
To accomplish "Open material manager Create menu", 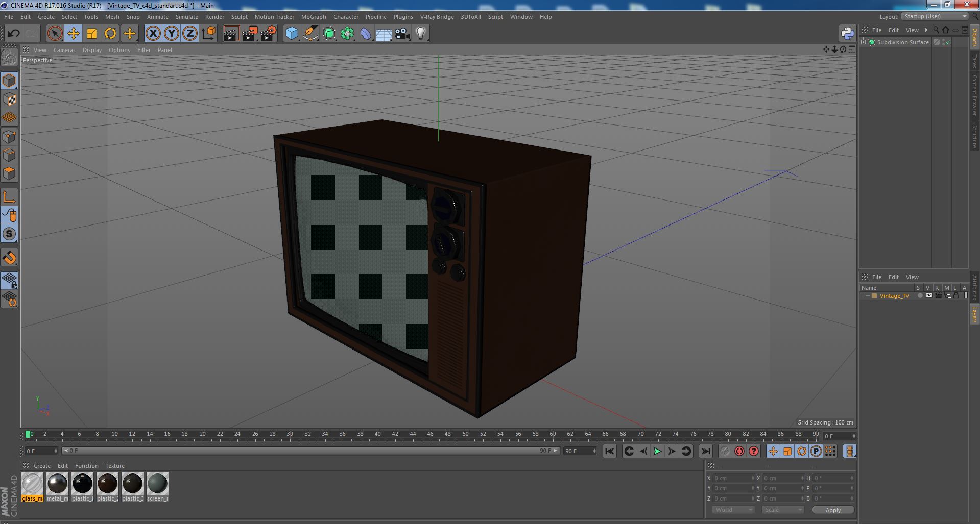I will tap(42, 466).
